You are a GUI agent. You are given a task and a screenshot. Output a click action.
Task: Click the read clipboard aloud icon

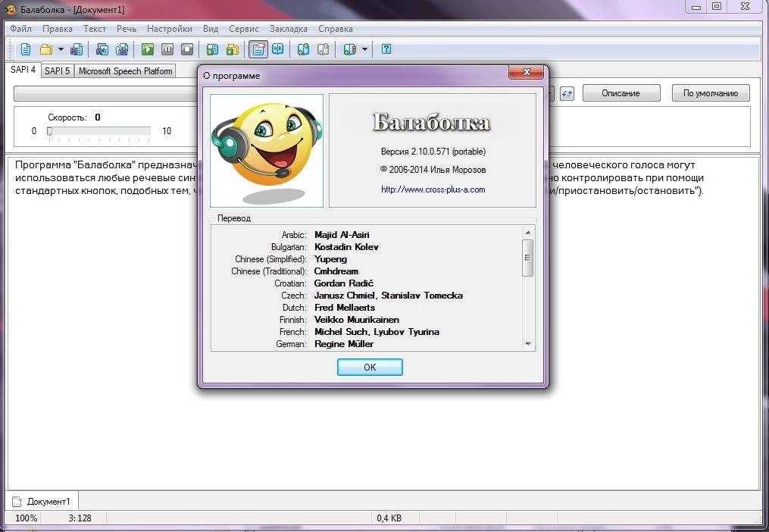pyautogui.click(x=212, y=49)
